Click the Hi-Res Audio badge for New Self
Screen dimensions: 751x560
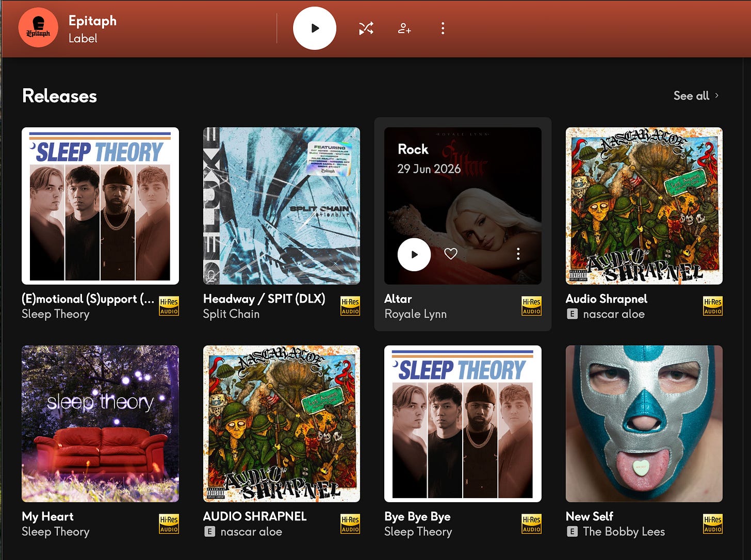click(713, 524)
